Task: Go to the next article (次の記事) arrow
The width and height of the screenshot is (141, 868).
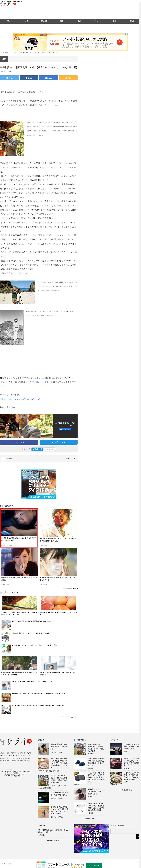Action: pos(74,459)
